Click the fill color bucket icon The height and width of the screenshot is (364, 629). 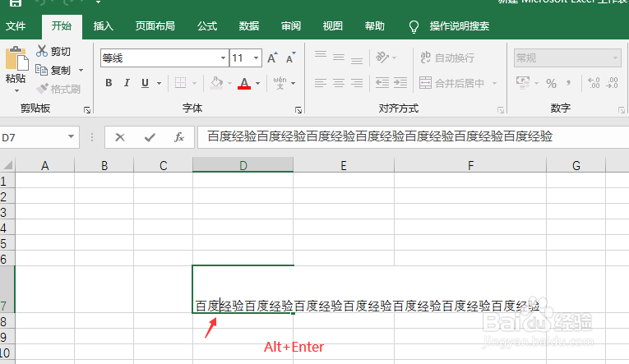[x=216, y=83]
